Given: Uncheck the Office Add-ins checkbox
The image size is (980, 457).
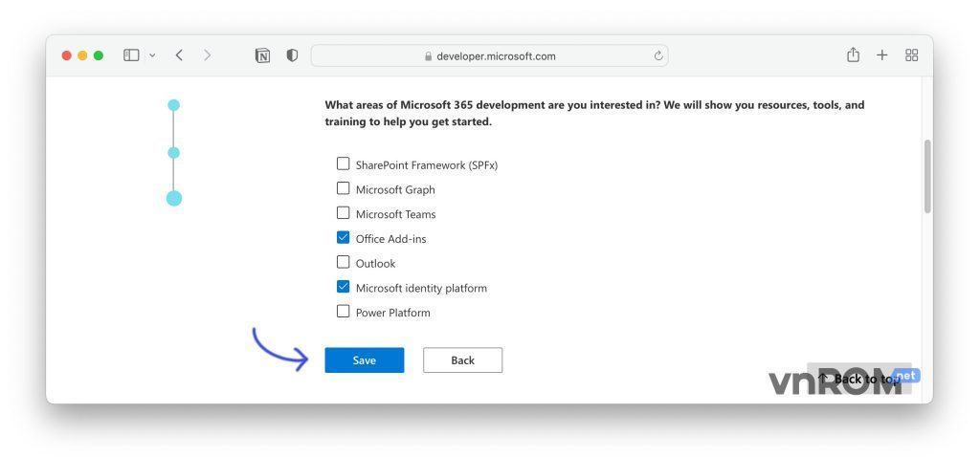Looking at the screenshot, I should click(344, 238).
